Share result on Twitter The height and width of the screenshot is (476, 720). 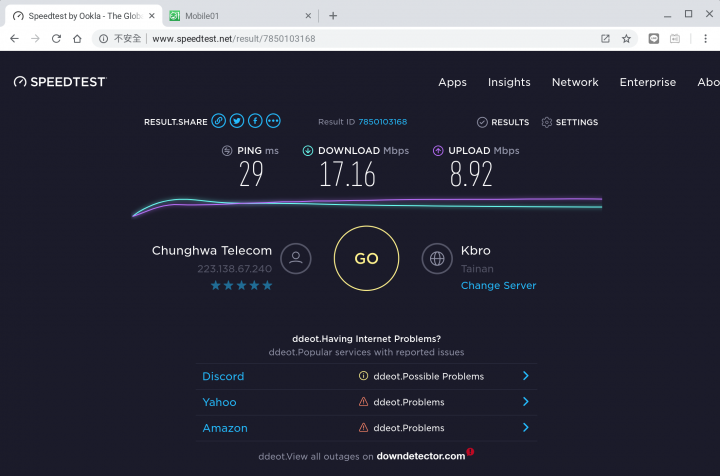(x=237, y=121)
